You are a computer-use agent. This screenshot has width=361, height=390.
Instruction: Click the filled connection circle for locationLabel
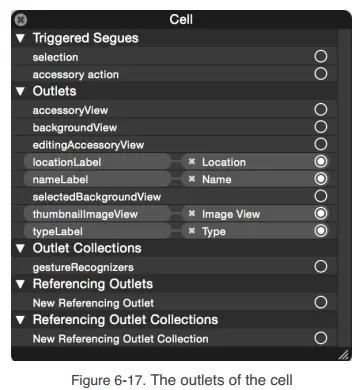tap(321, 162)
